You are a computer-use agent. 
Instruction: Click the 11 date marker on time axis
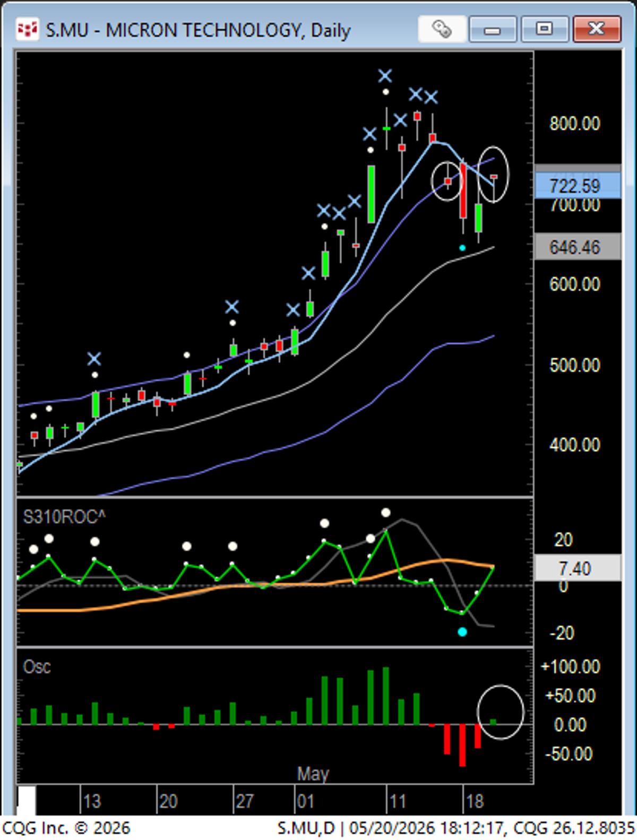click(397, 801)
